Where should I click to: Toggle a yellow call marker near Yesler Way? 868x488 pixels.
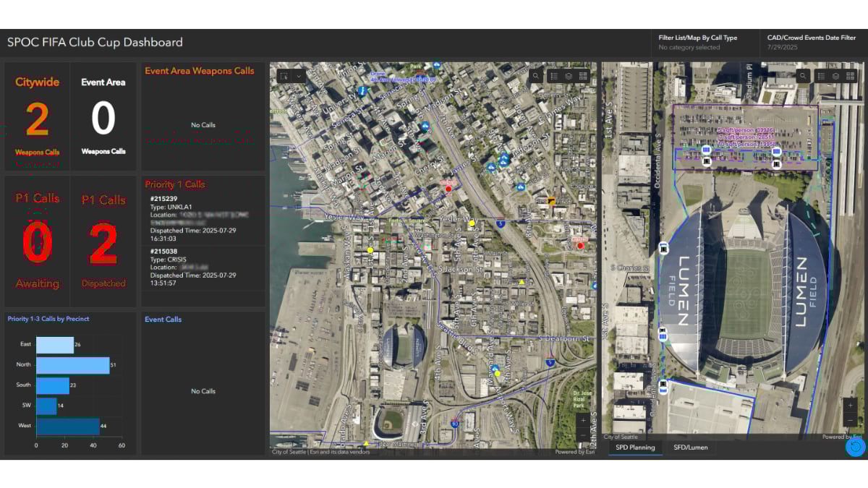470,223
